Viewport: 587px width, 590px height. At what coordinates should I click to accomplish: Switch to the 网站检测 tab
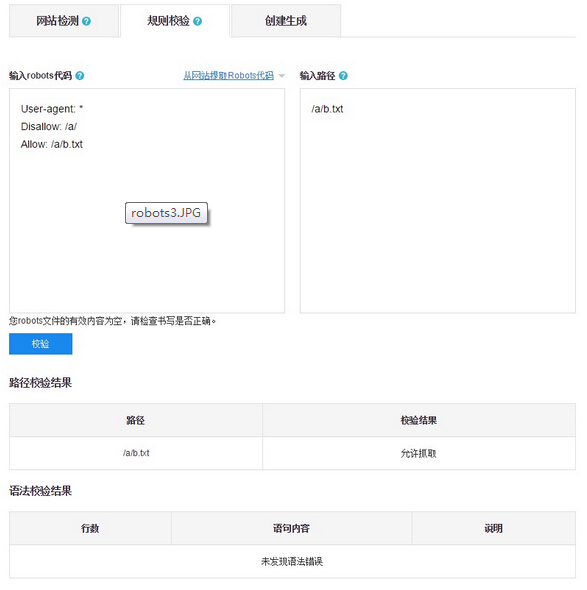[64, 21]
